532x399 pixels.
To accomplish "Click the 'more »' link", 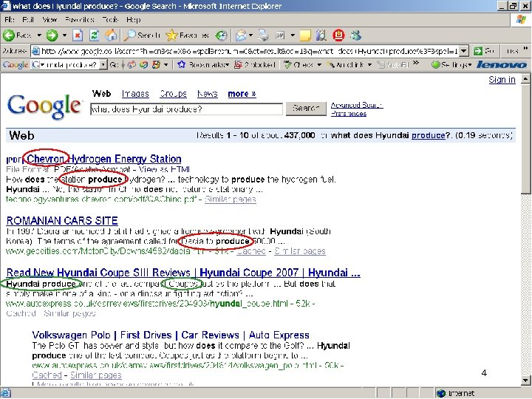I will tap(242, 94).
